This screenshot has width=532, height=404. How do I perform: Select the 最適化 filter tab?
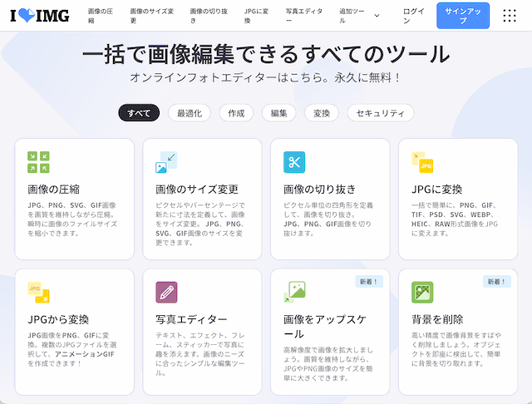coord(190,113)
